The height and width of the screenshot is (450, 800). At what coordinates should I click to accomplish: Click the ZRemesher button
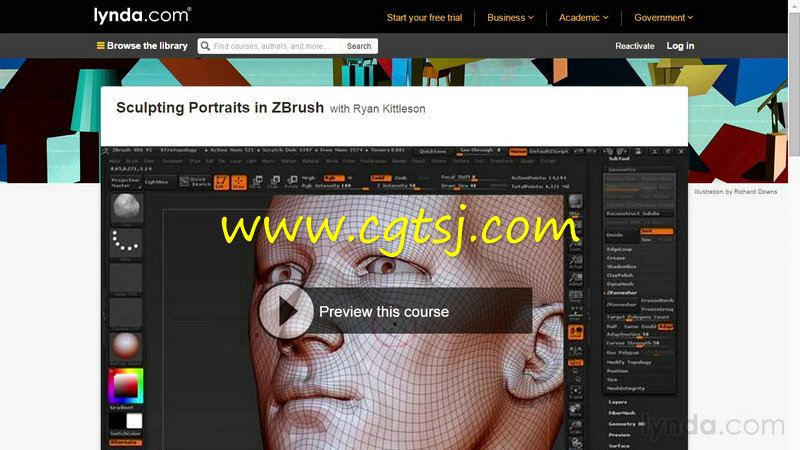621,304
